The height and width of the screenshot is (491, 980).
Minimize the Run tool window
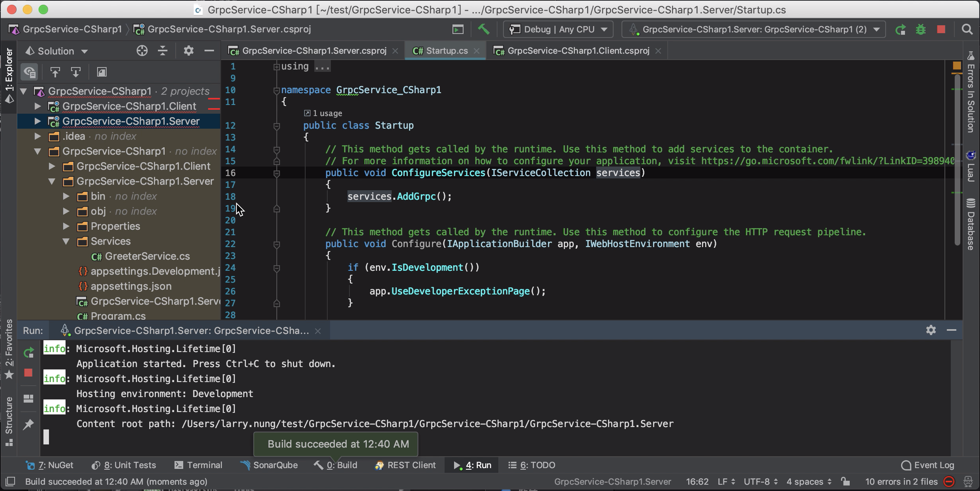(x=952, y=330)
